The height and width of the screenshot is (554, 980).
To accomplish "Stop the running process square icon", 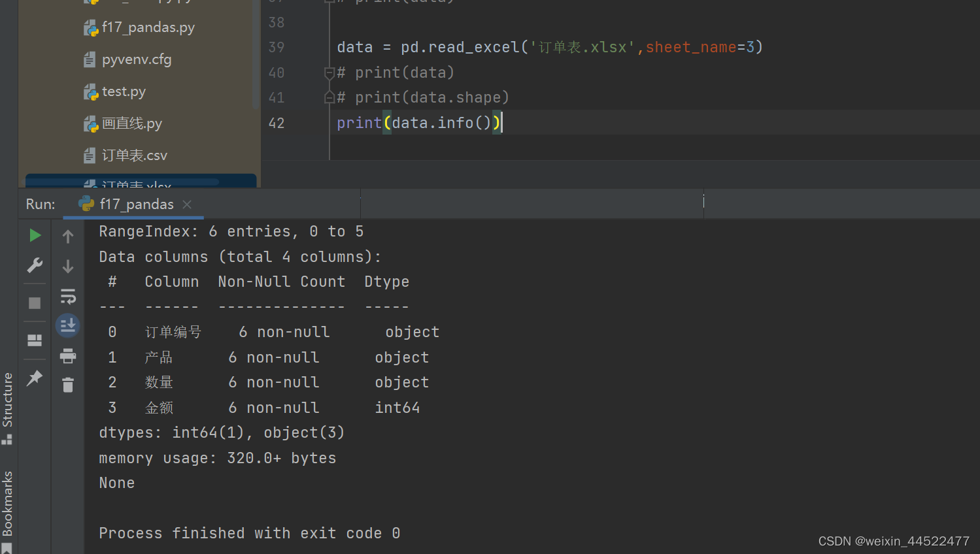I will pyautogui.click(x=35, y=303).
